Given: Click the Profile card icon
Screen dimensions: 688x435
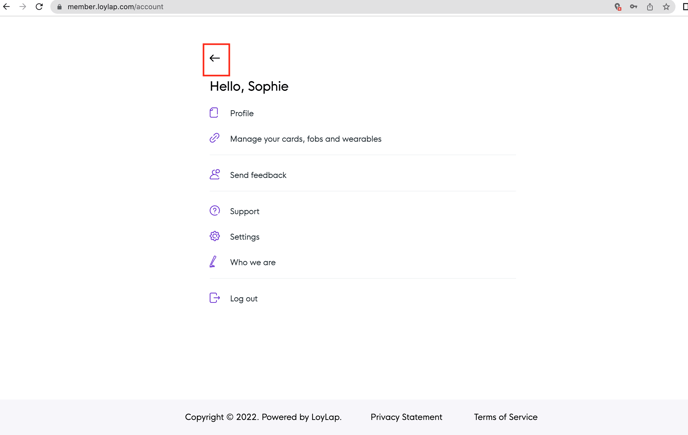Looking at the screenshot, I should point(214,113).
